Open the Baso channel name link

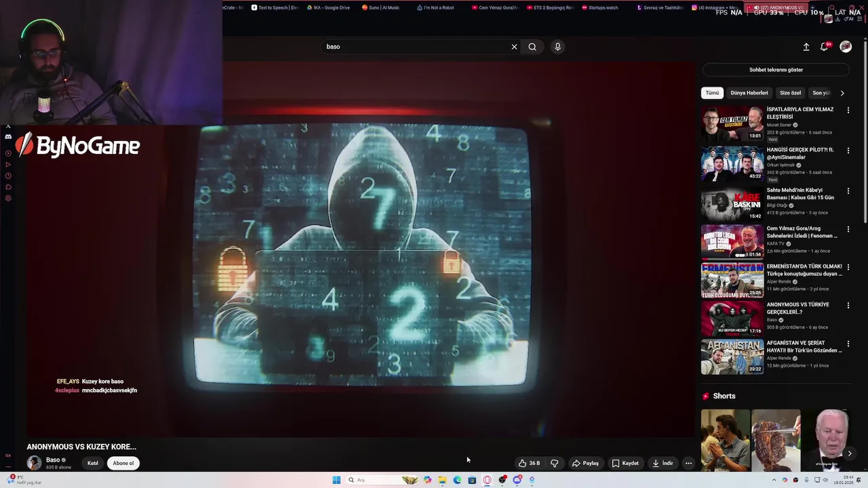[x=53, y=460]
